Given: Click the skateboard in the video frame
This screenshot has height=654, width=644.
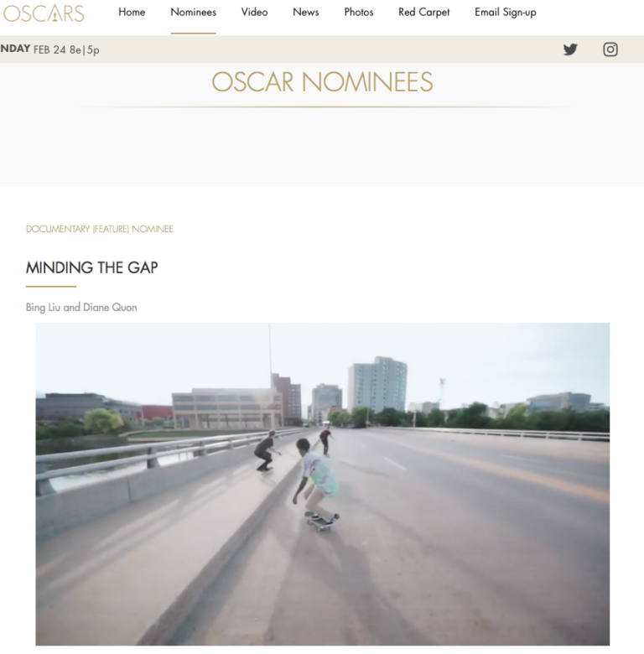Looking at the screenshot, I should pyautogui.click(x=322, y=521).
